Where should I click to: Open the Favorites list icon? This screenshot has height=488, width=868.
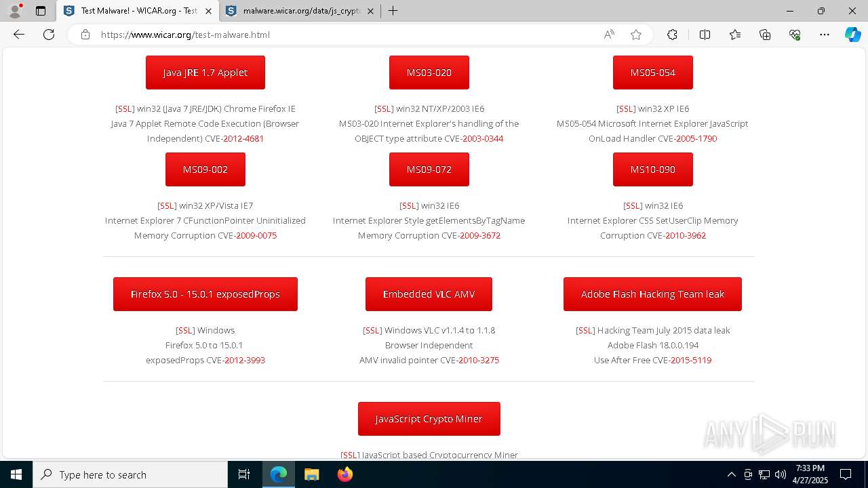[735, 35]
